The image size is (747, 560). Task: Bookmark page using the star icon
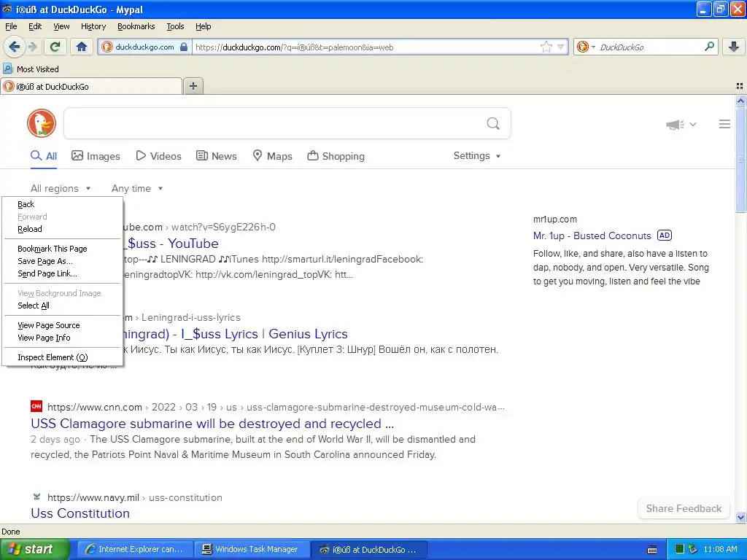546,47
